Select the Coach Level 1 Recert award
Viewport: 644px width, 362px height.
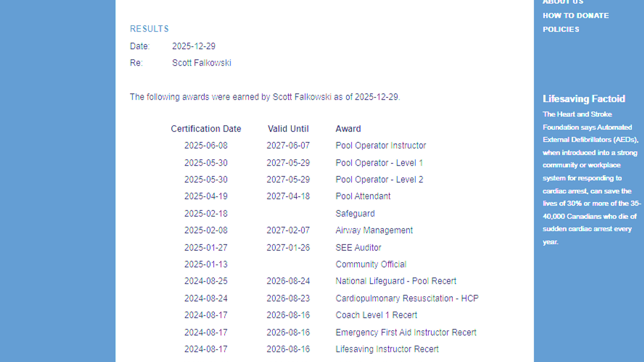376,315
